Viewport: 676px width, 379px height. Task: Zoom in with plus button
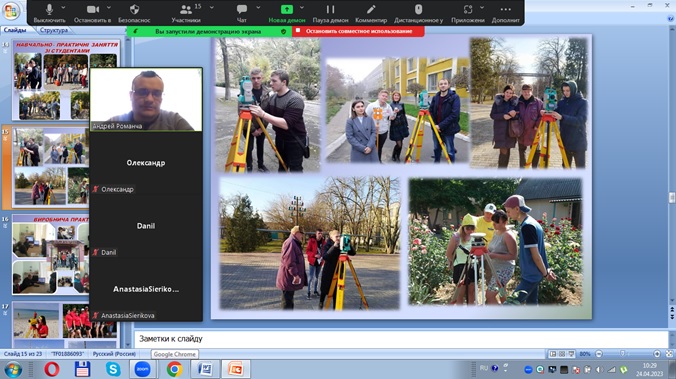tap(657, 354)
